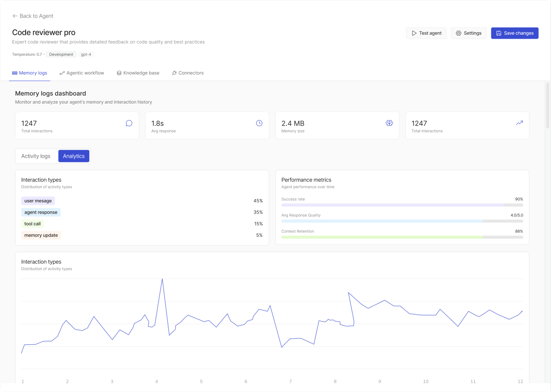Click chart x-axis label 6

pos(246,382)
